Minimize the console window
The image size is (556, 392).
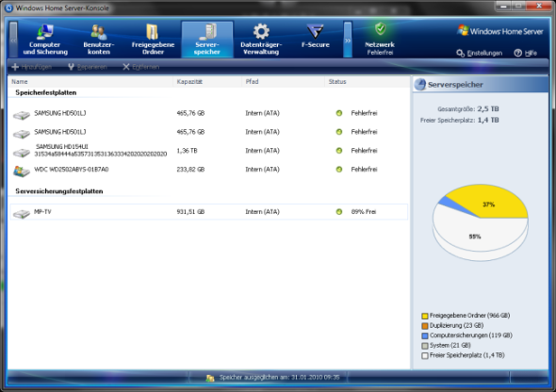click(503, 6)
